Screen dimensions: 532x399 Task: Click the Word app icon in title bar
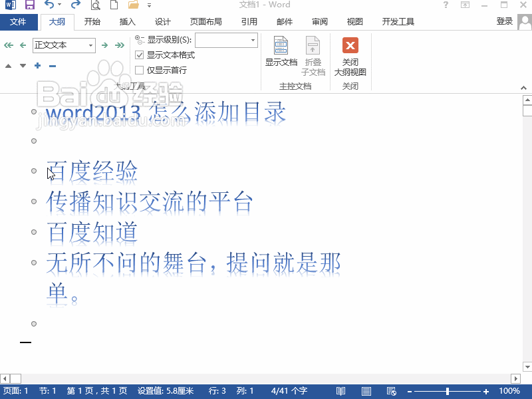(11, 5)
